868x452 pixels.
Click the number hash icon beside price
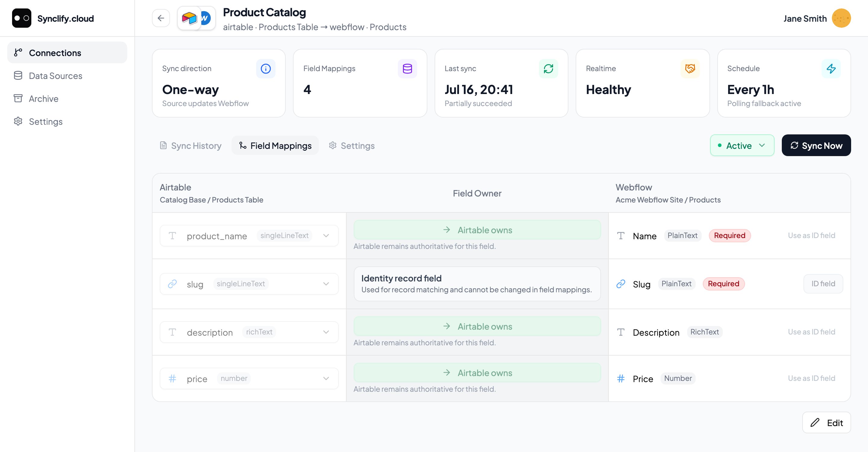(x=172, y=378)
